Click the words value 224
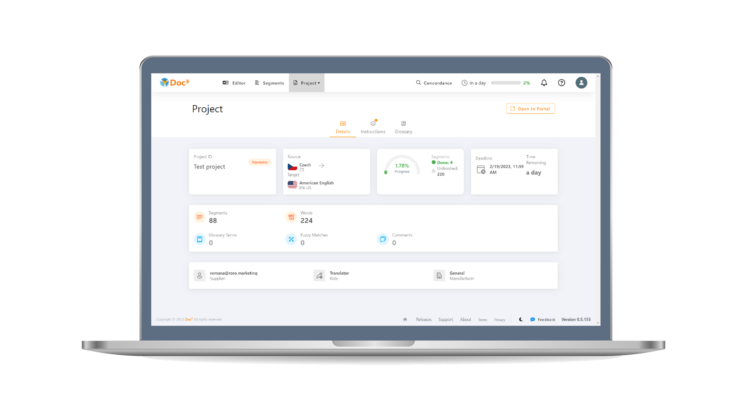The height and width of the screenshot is (420, 747). 306,220
